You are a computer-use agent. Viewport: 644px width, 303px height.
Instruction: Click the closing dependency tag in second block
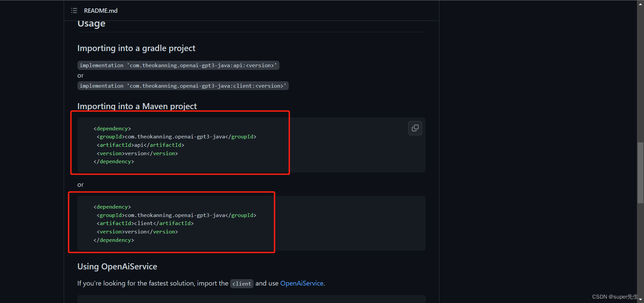point(114,240)
